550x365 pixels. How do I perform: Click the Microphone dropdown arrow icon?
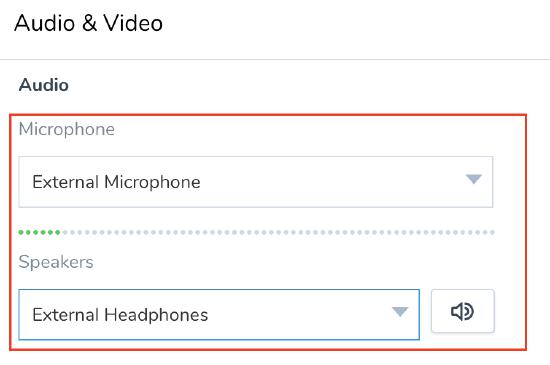tap(474, 179)
